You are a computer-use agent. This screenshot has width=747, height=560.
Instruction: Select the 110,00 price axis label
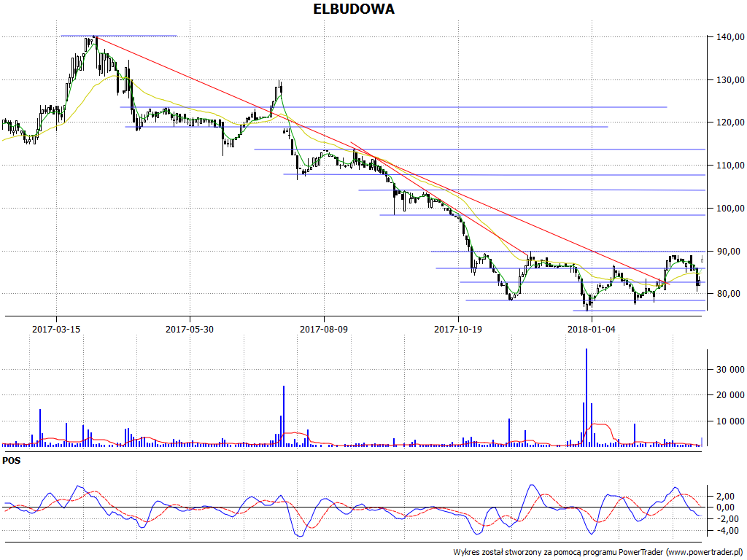click(730, 166)
